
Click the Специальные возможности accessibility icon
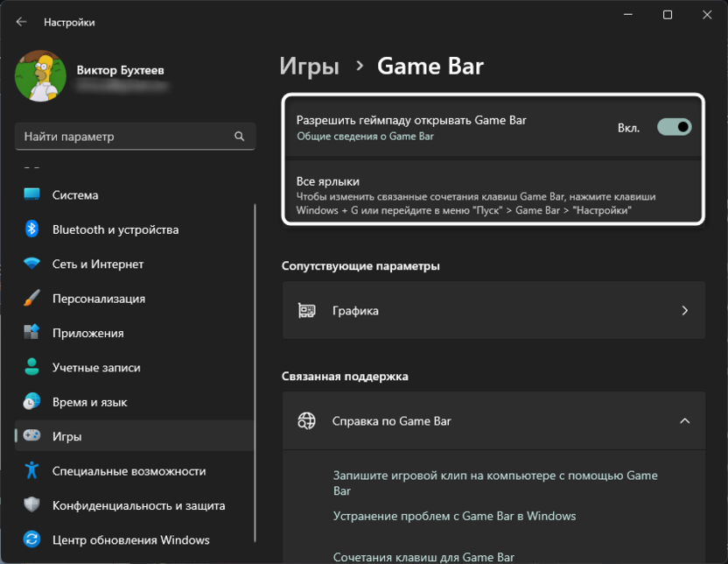click(32, 471)
